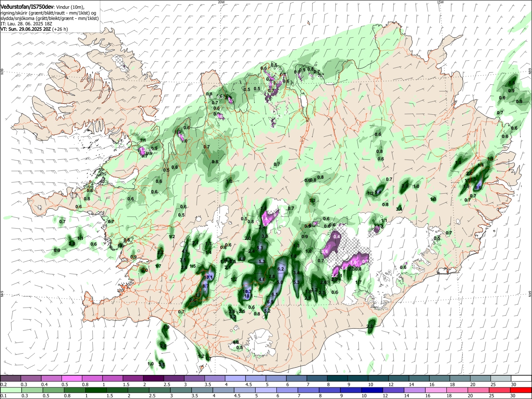Image resolution: width=532 pixels, height=399 pixels.
Task: Click the 4.0 precipitation value on the map
Action: coord(241,259)
